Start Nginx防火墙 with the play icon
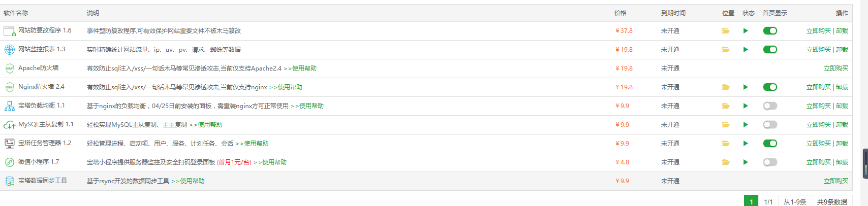 (746, 87)
